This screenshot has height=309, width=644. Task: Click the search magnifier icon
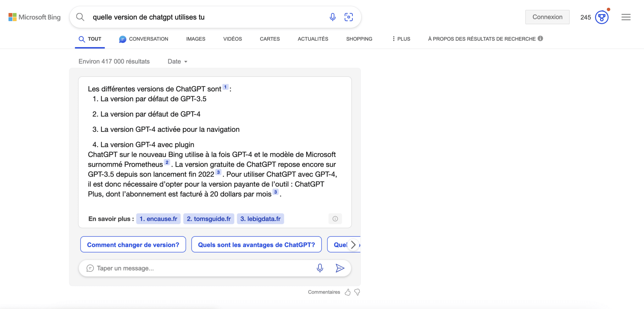[x=80, y=17]
